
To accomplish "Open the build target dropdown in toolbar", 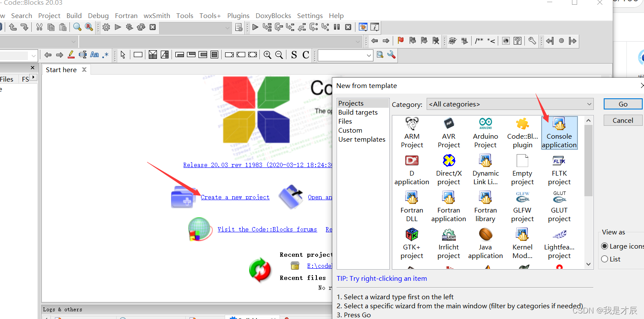I will pos(196,27).
